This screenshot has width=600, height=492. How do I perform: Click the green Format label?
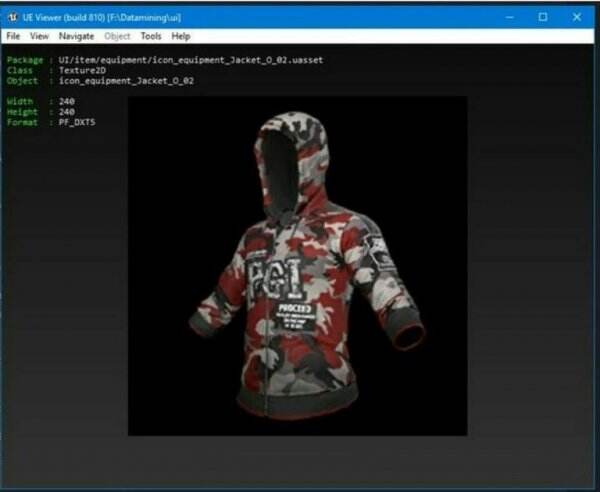pyautogui.click(x=22, y=122)
